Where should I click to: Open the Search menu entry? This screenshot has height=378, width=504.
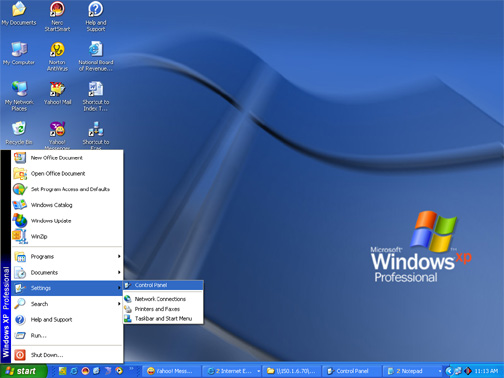tap(67, 304)
